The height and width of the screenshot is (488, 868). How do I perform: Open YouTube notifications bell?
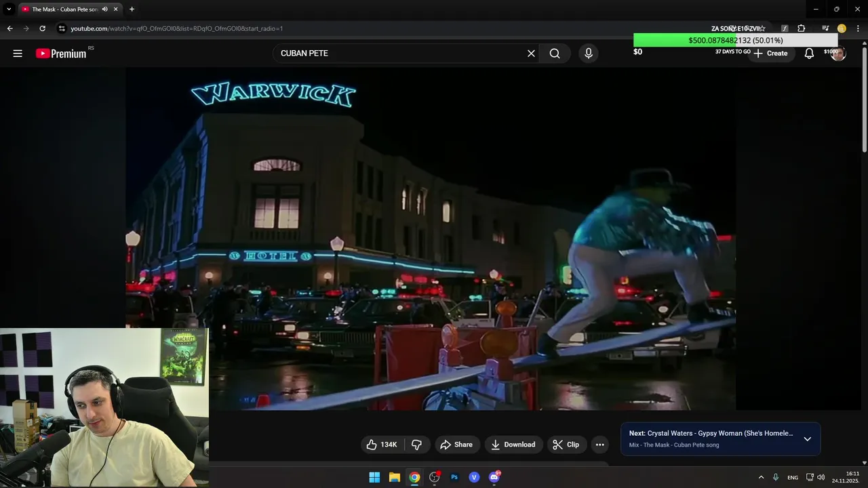pyautogui.click(x=809, y=54)
